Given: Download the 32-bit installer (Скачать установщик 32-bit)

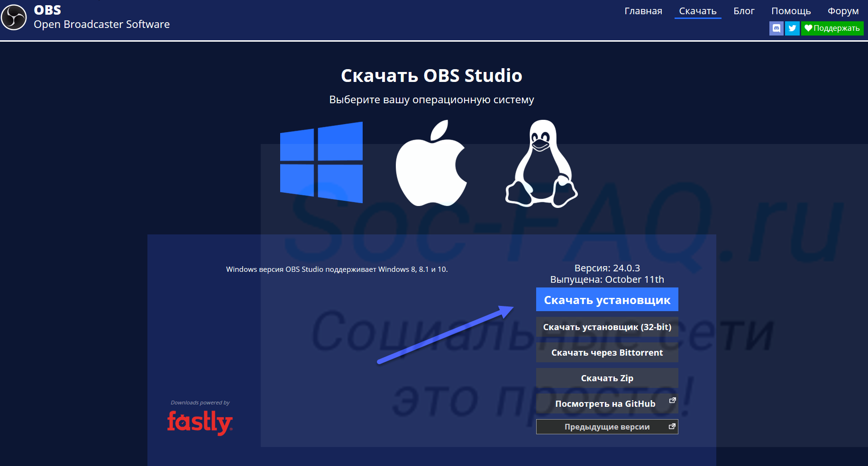Looking at the screenshot, I should tap(607, 327).
